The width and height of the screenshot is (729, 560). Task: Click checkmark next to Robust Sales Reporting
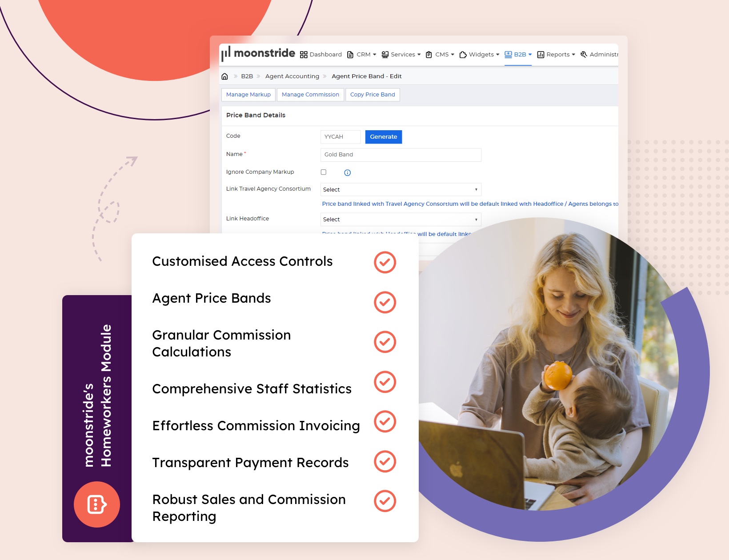tap(385, 501)
